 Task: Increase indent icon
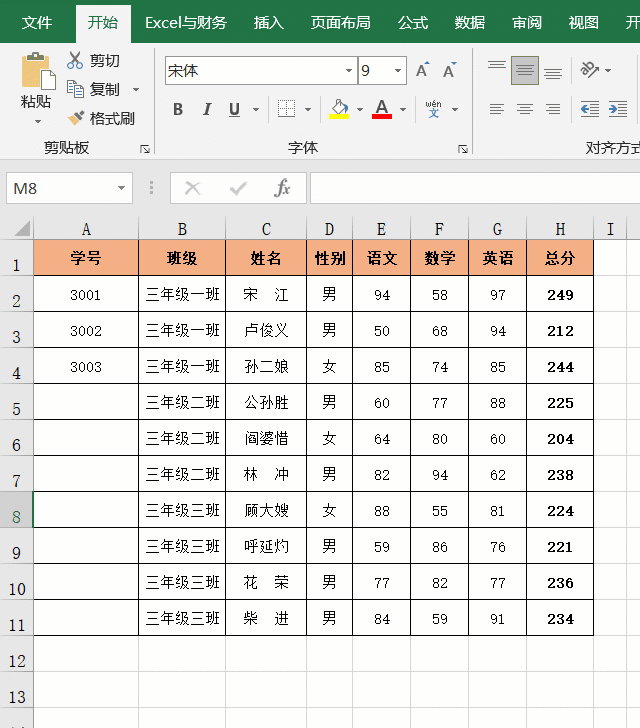point(618,109)
